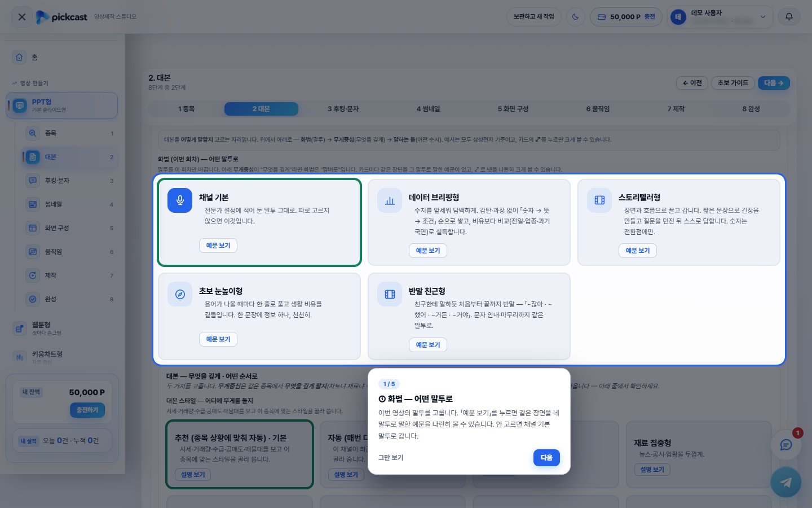Open 예문 보기 on the 초보 눈높이형 card
This screenshot has width=812, height=508.
(218, 339)
